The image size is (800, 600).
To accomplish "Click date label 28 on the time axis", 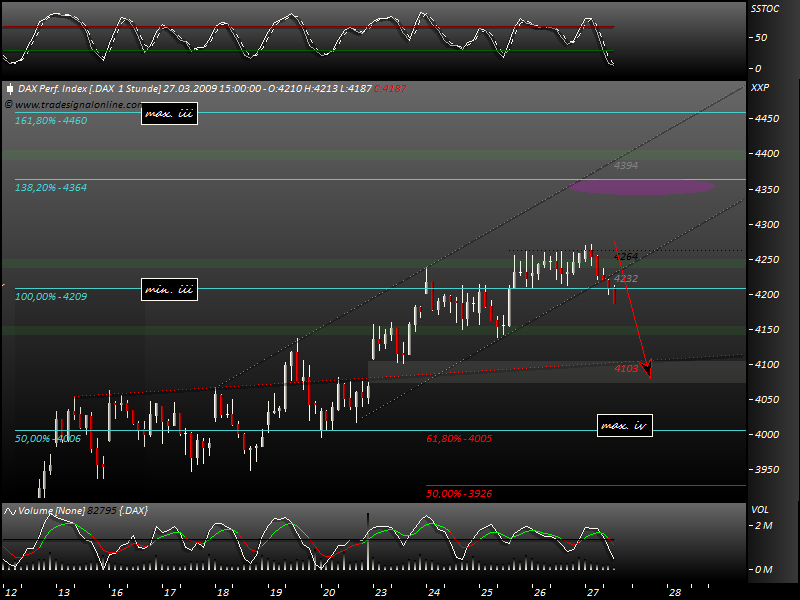I will pos(675,592).
